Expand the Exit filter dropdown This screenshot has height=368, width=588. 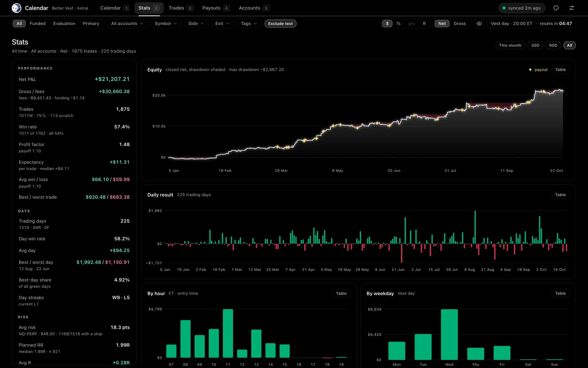pyautogui.click(x=222, y=24)
